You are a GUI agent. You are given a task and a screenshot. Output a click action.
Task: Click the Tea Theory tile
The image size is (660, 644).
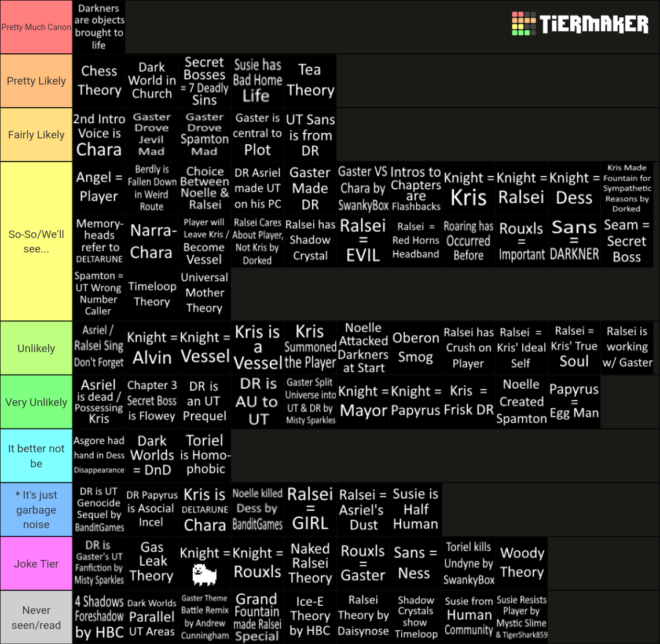(310, 81)
